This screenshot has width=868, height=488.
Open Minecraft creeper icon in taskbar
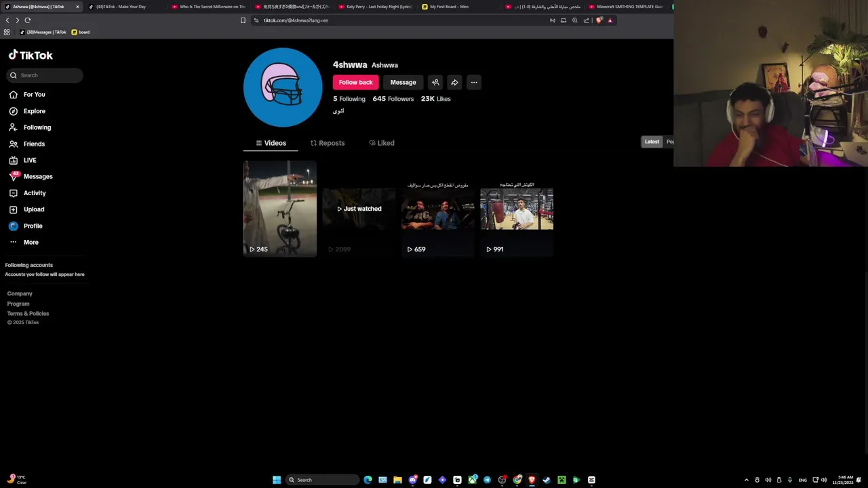[561, 480]
